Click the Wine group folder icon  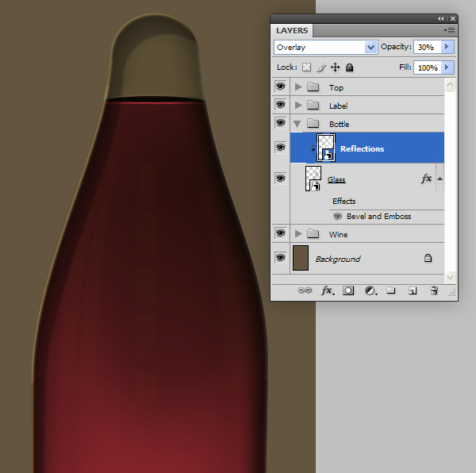(313, 234)
